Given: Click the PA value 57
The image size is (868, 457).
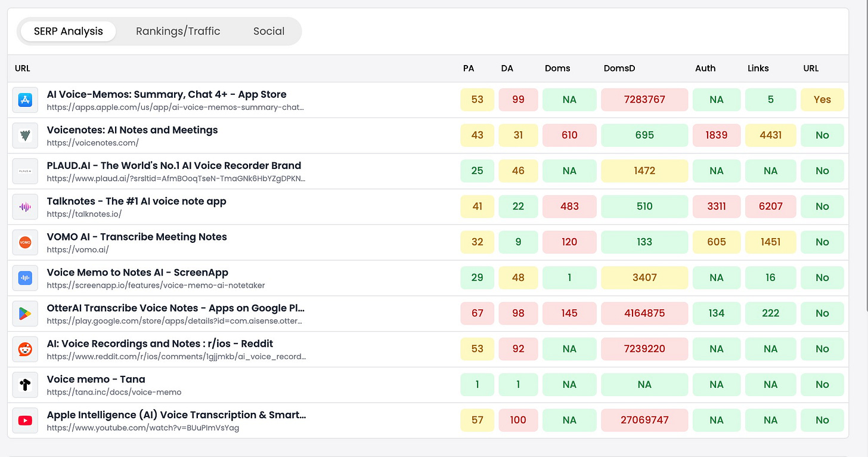Looking at the screenshot, I should (x=478, y=420).
